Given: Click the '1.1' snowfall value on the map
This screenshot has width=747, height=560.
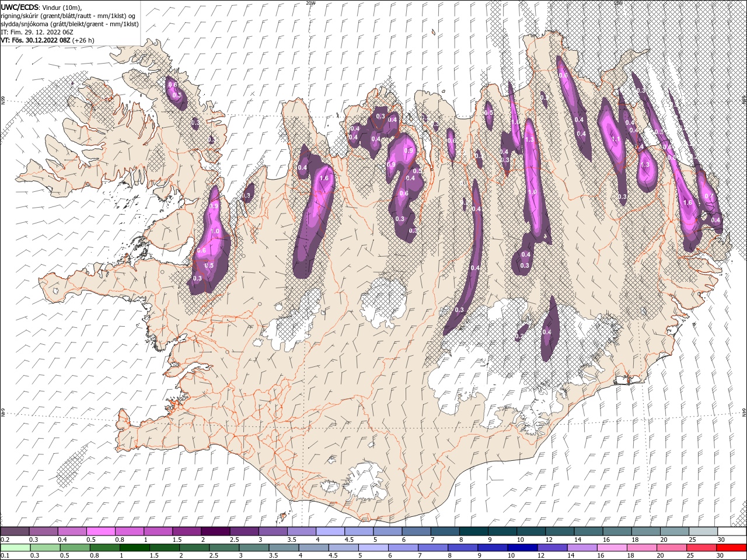Looking at the screenshot, I should (615, 139).
